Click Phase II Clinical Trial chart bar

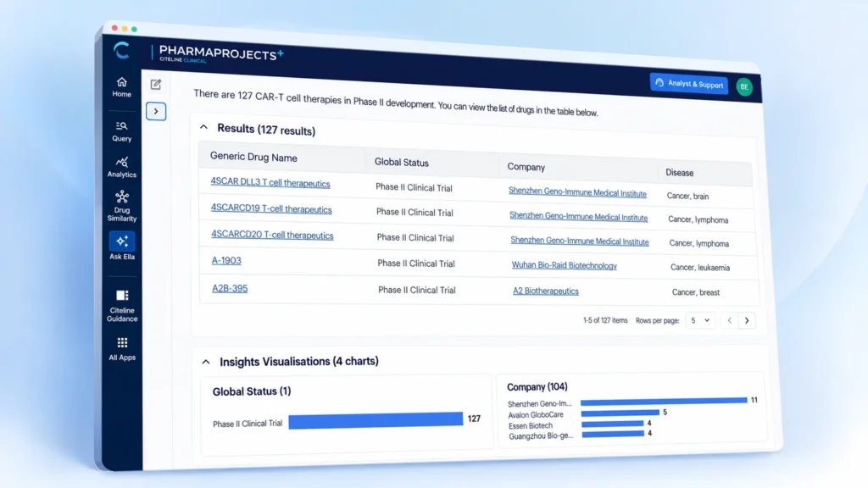coord(376,420)
